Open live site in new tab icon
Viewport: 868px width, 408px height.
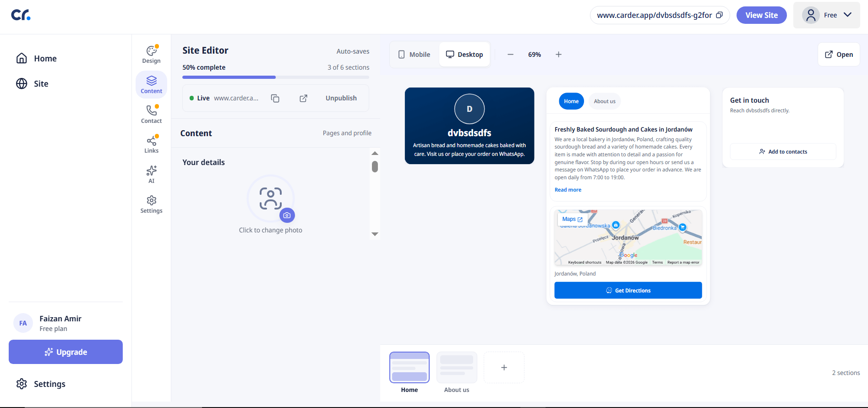pos(303,98)
